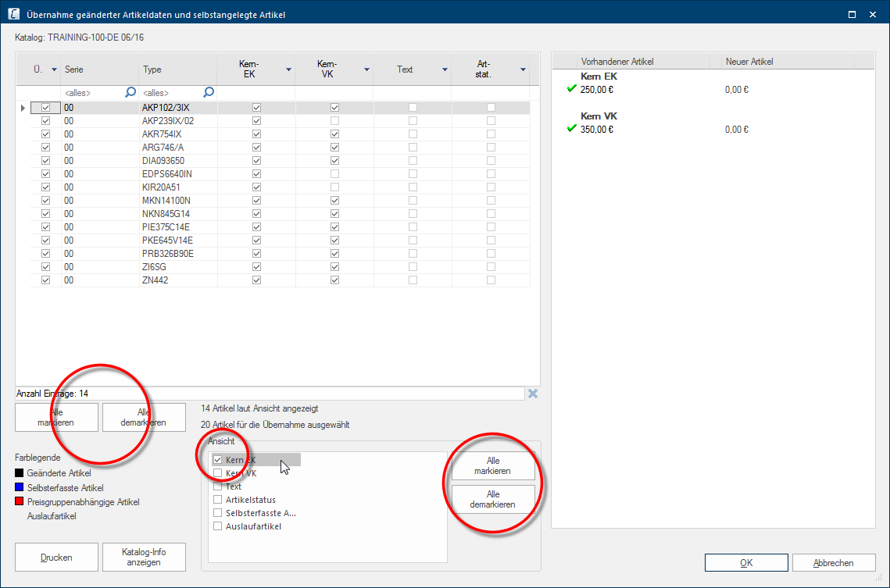Click the magnifier icon in Type filter

click(209, 92)
